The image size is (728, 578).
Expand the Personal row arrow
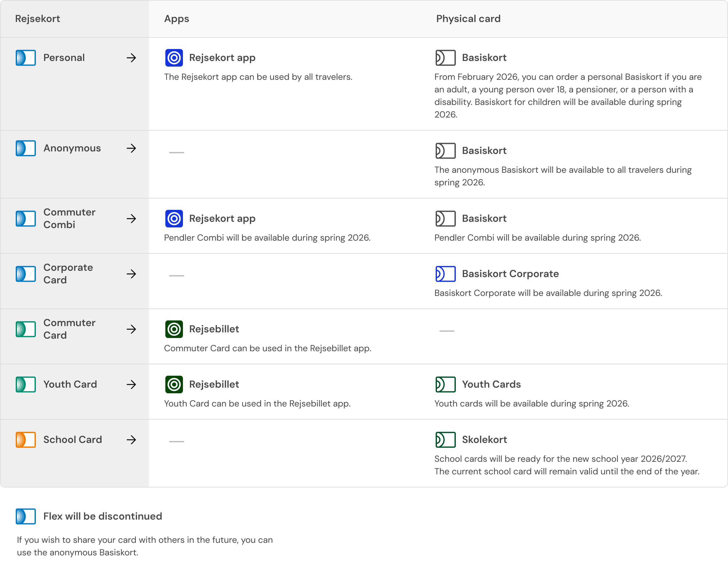[131, 58]
